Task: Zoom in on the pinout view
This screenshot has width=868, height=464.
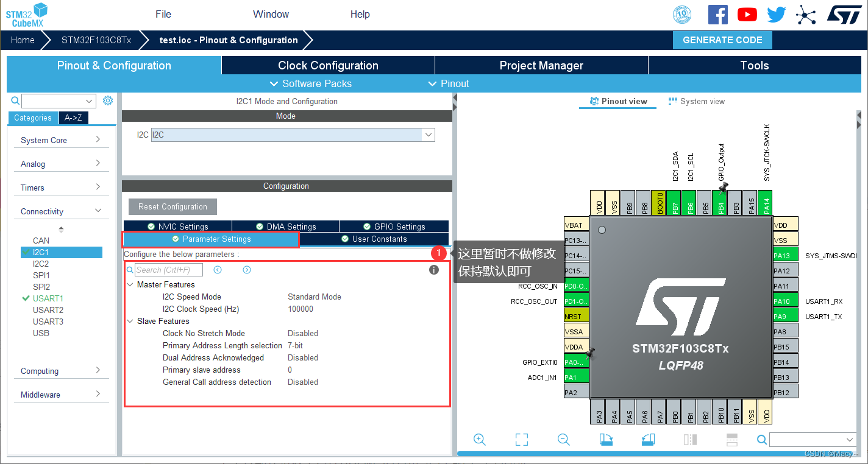Action: tap(480, 439)
